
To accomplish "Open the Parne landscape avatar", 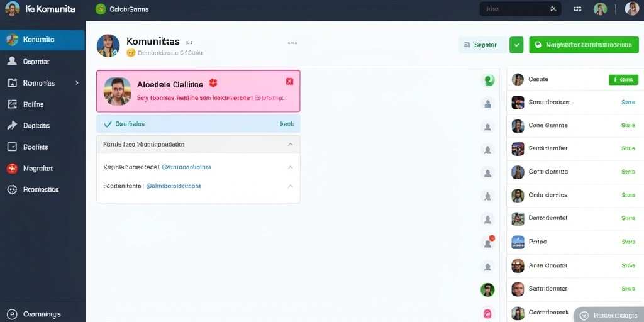I will [518, 242].
